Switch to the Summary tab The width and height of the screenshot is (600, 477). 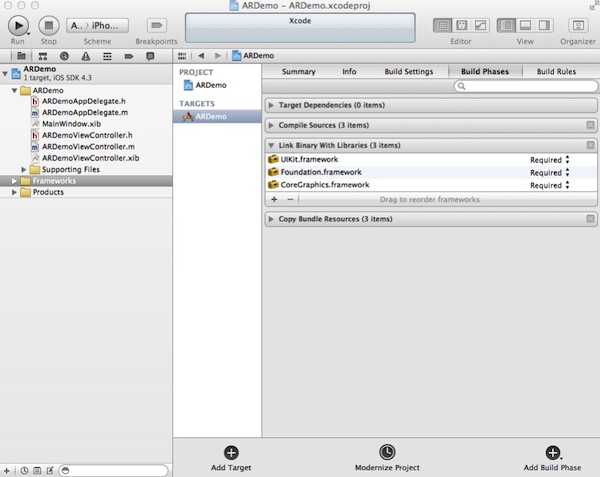point(298,72)
